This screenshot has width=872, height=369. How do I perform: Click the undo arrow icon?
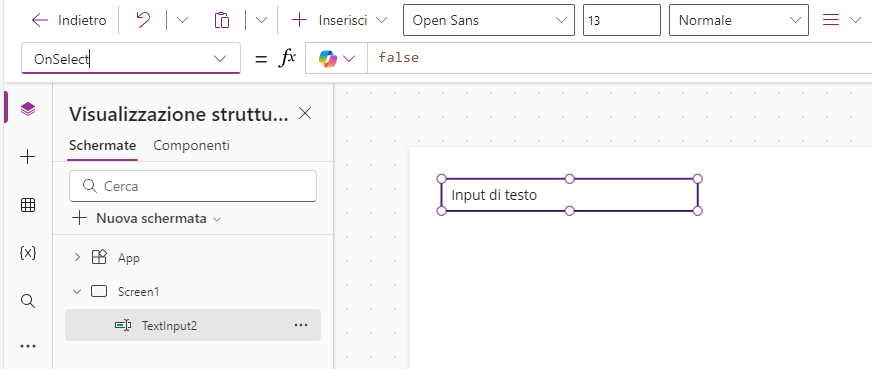point(143,21)
